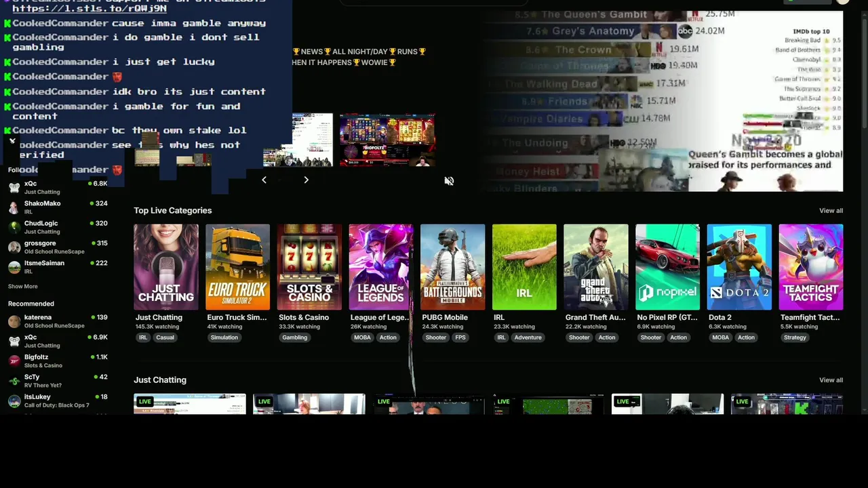Open ScTy channel avatar

tap(14, 381)
